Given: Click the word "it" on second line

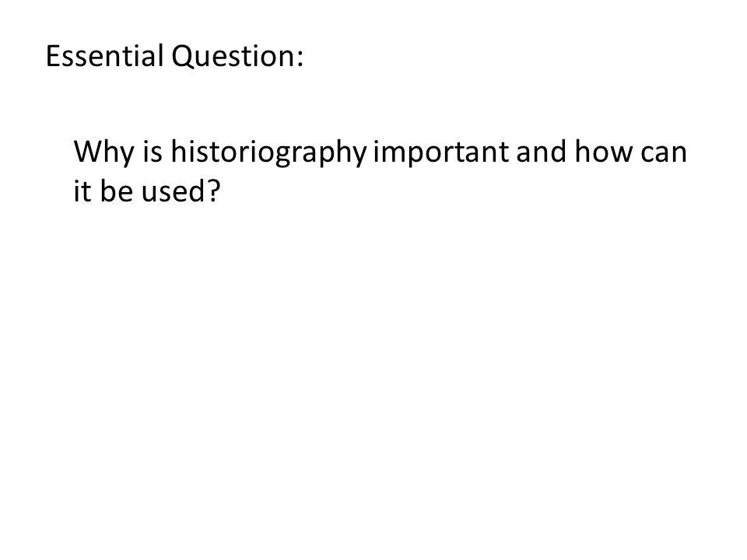Looking at the screenshot, I should pos(82,191).
